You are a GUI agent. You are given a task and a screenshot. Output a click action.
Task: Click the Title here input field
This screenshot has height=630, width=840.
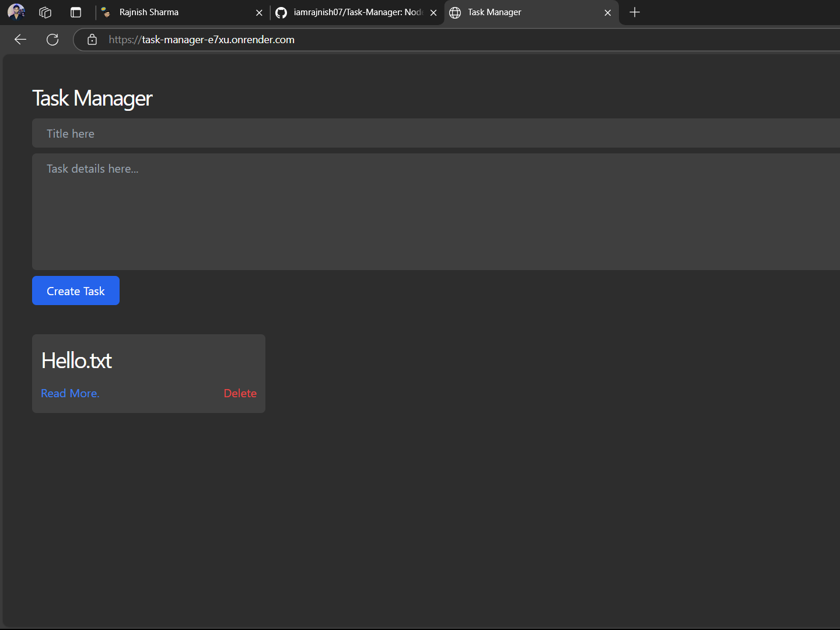[233, 133]
